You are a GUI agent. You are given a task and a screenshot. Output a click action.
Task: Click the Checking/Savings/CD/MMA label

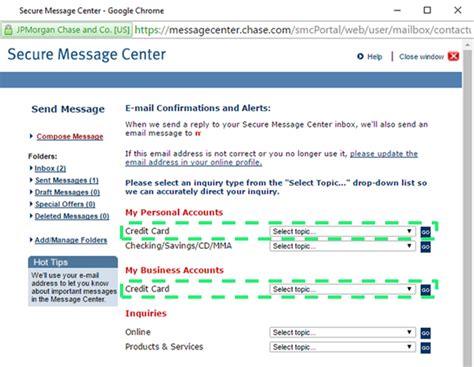(178, 246)
